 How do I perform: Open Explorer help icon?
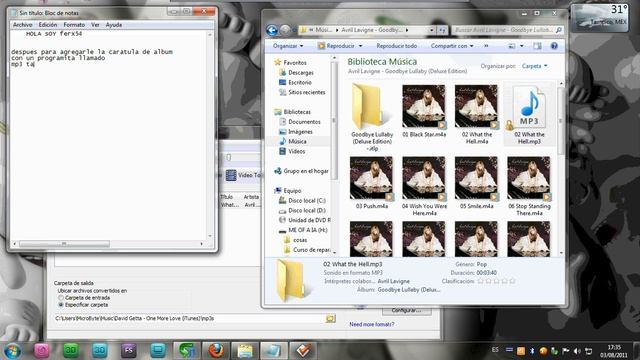[554, 46]
